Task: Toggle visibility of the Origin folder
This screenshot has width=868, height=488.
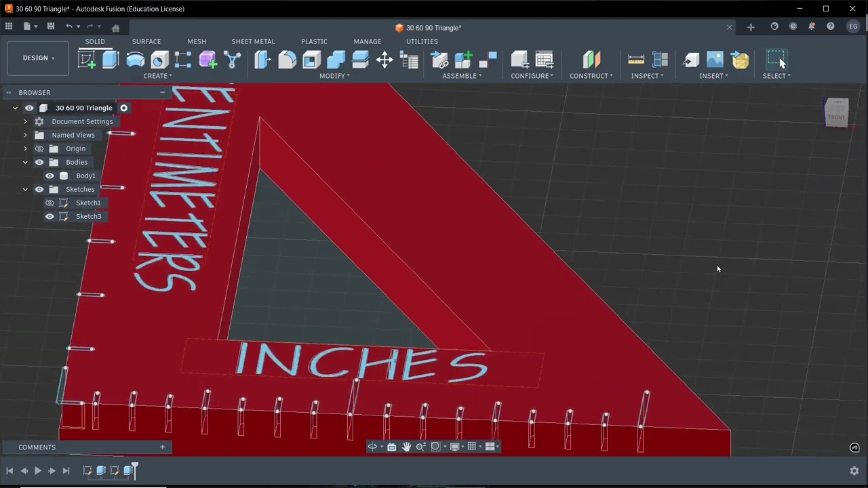Action: click(39, 148)
